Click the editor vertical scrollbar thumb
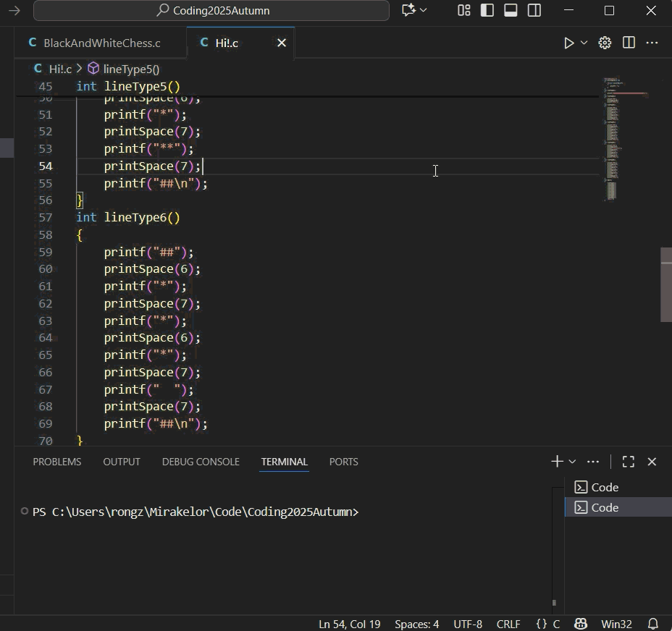 pyautogui.click(x=666, y=284)
